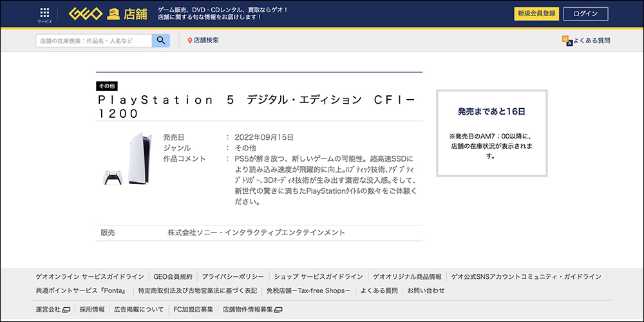Image resolution: width=644 pixels, height=322 pixels.
Task: Open the 採用情報 footer link
Action: click(92, 309)
